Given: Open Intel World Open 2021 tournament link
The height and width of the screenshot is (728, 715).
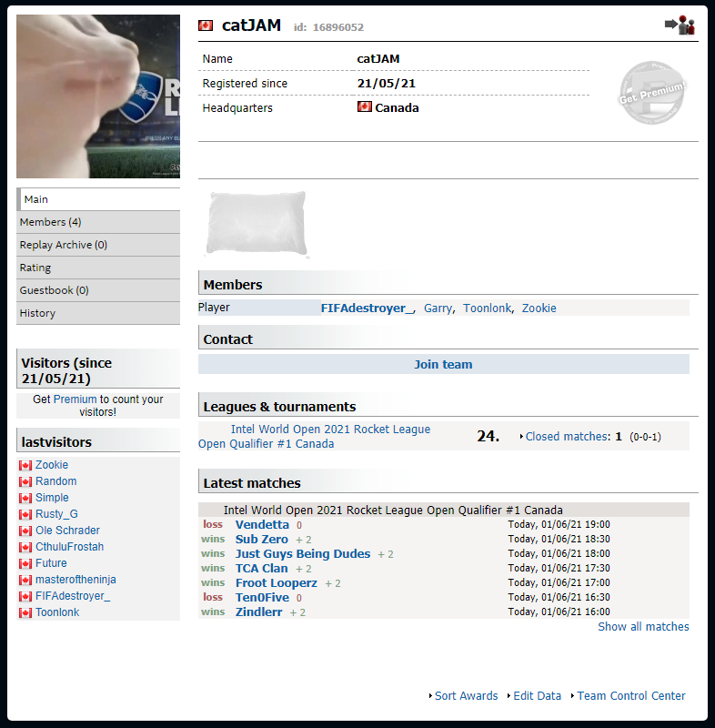Looking at the screenshot, I should coord(314,437).
